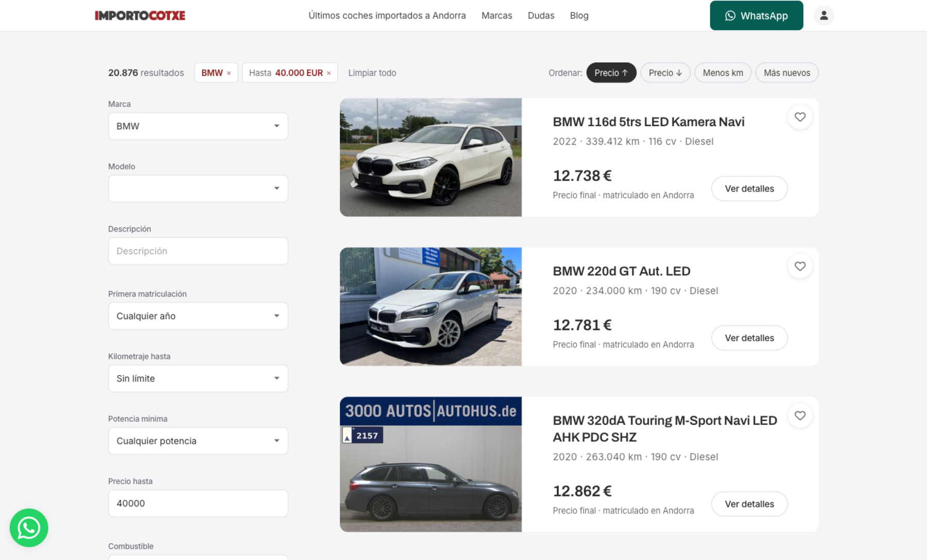Favorite the BMW 220d GT listing heart

coord(800,266)
